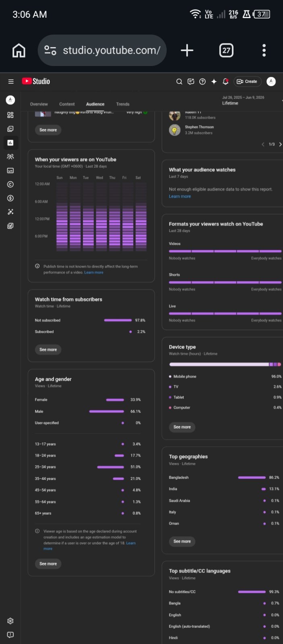Open Learn more link in viewer age note

point(131,543)
